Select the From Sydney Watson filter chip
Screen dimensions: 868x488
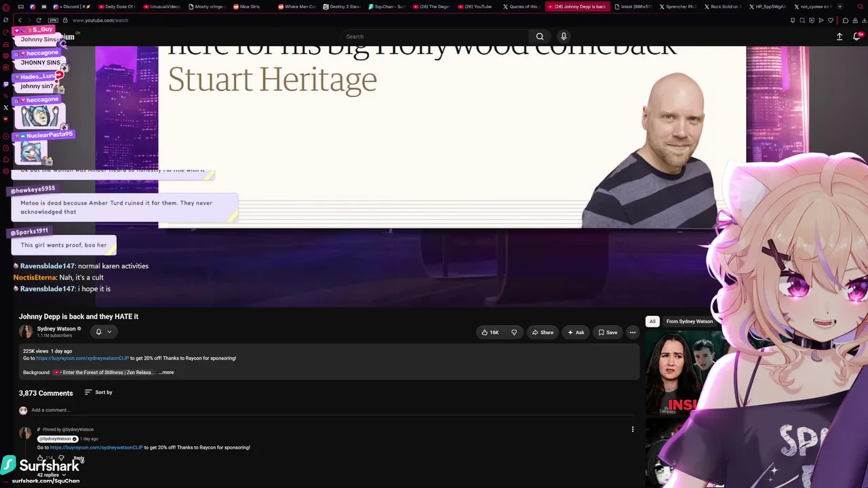(690, 321)
